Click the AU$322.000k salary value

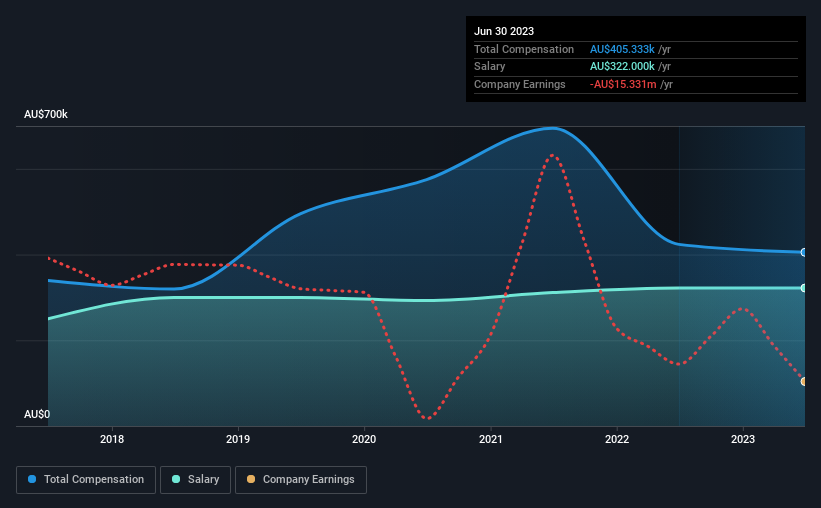point(622,67)
